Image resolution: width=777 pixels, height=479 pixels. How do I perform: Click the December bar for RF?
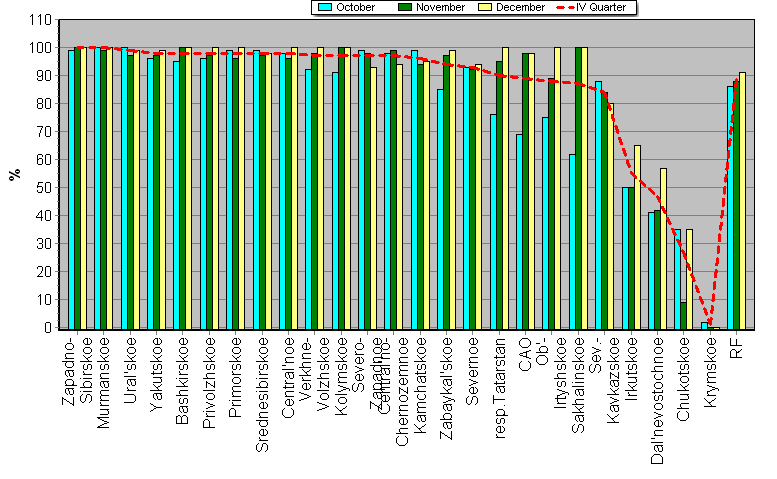[x=742, y=201]
